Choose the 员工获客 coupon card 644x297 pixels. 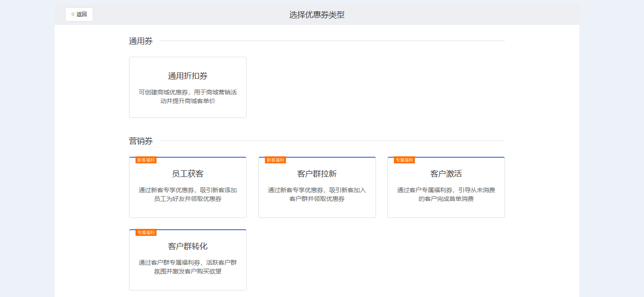pos(188,187)
